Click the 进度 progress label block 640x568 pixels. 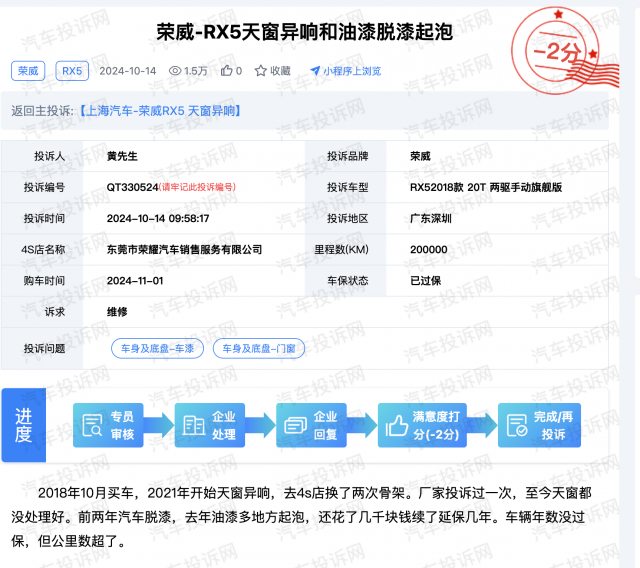(x=24, y=425)
